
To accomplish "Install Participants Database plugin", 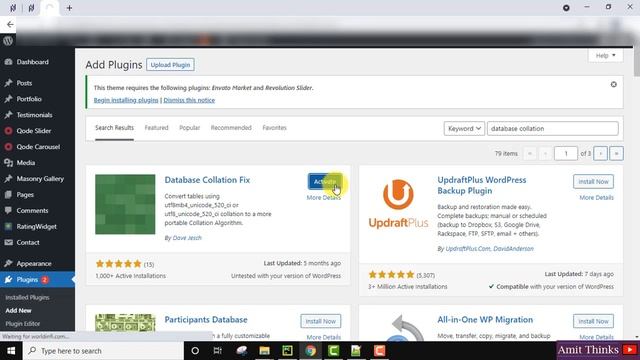I will coord(320,321).
